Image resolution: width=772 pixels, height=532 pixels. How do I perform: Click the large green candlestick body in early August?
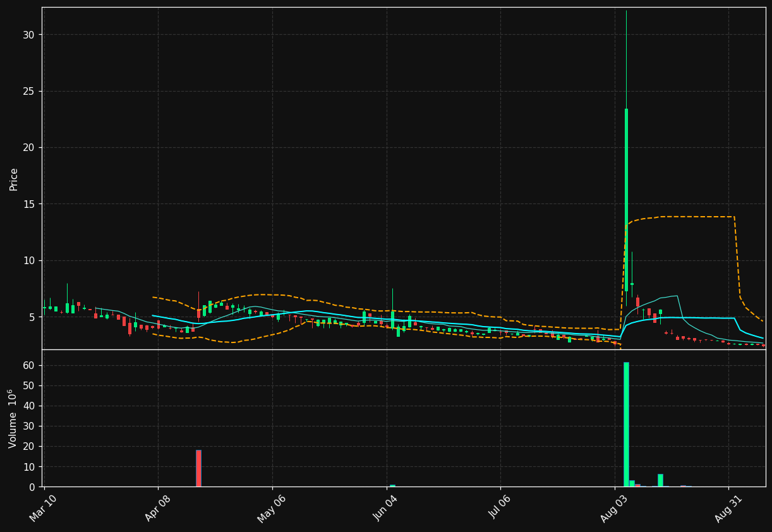[626, 199]
